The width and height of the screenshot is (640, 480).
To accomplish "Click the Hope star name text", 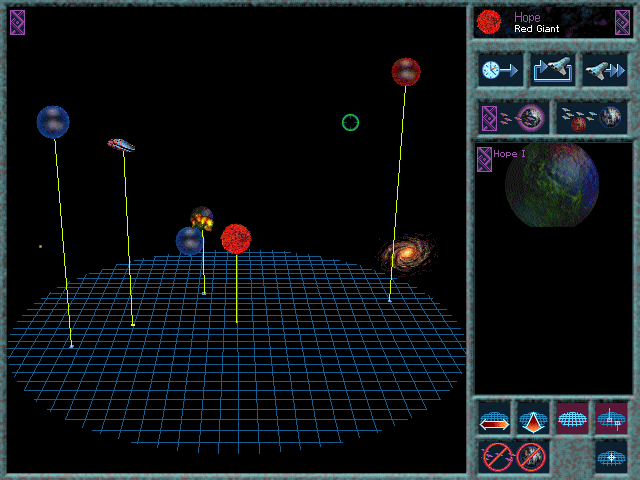I will pyautogui.click(x=527, y=17).
